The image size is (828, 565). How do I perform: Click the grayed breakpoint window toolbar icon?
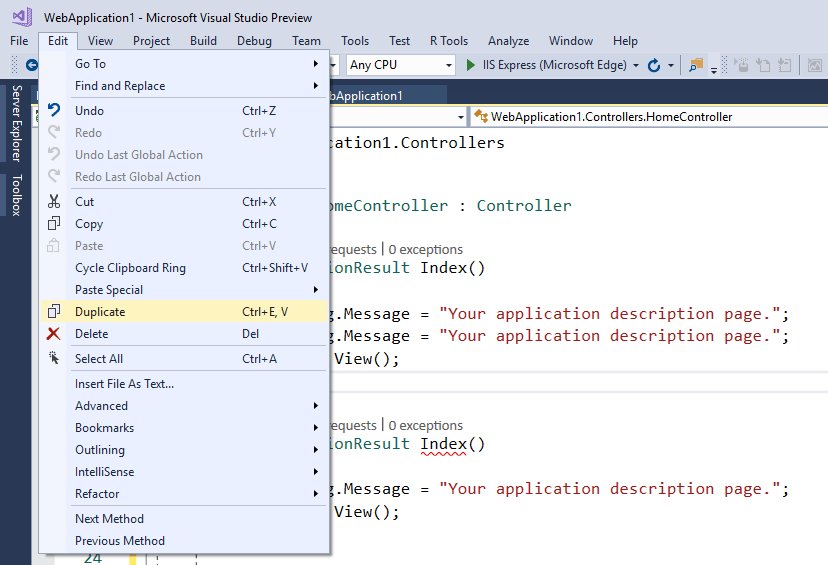[742, 65]
